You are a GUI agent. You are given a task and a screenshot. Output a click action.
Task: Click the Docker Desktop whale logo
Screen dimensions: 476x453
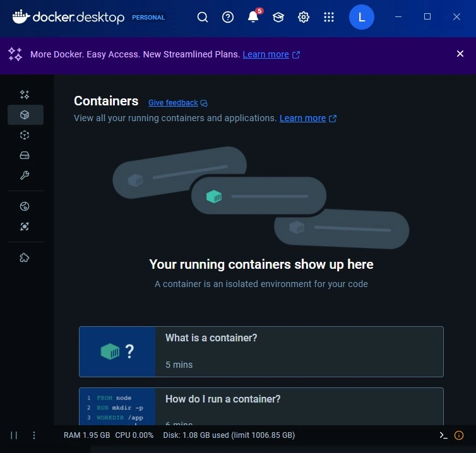pos(21,16)
